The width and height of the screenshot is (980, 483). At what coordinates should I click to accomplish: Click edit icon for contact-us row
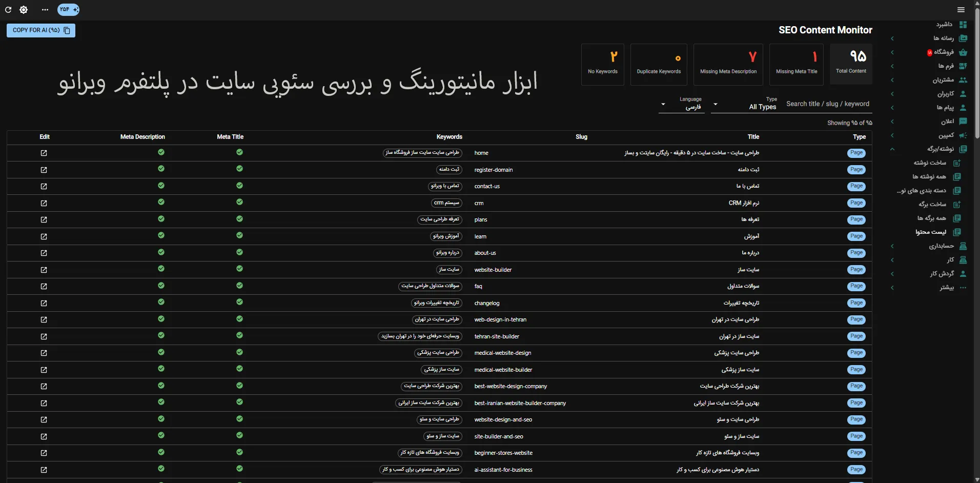tap(44, 186)
